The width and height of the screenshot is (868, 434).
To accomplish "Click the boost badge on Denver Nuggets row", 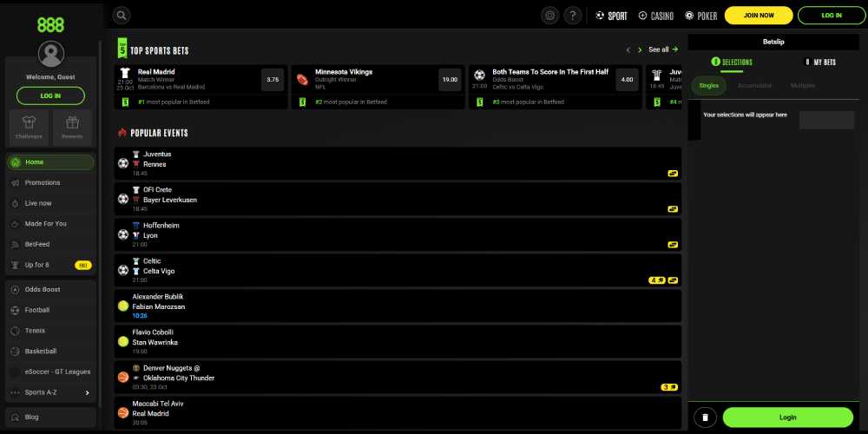I will coord(669,387).
